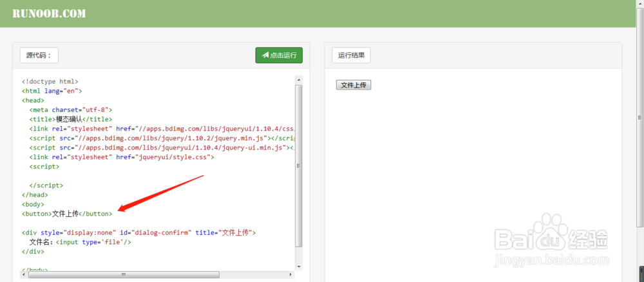The image size is (644, 282).
Task: Click the editor horizontal scroll left arrow
Action: pos(24,274)
